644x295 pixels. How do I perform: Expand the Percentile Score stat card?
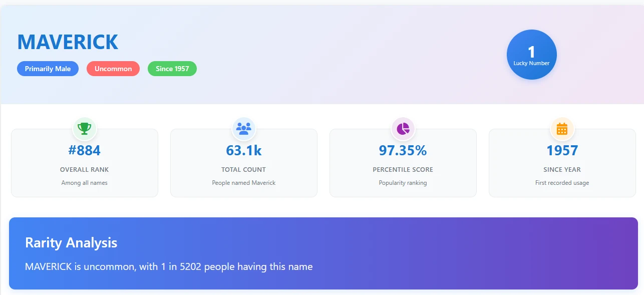pyautogui.click(x=403, y=163)
